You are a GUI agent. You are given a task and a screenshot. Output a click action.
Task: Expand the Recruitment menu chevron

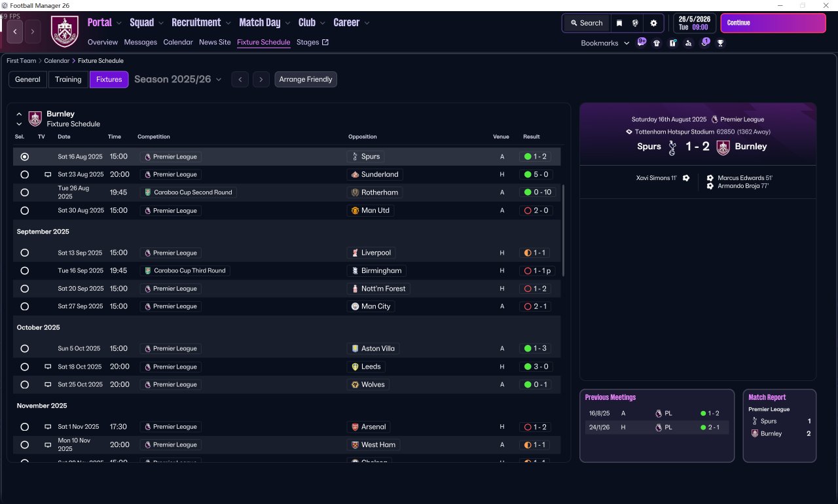228,23
